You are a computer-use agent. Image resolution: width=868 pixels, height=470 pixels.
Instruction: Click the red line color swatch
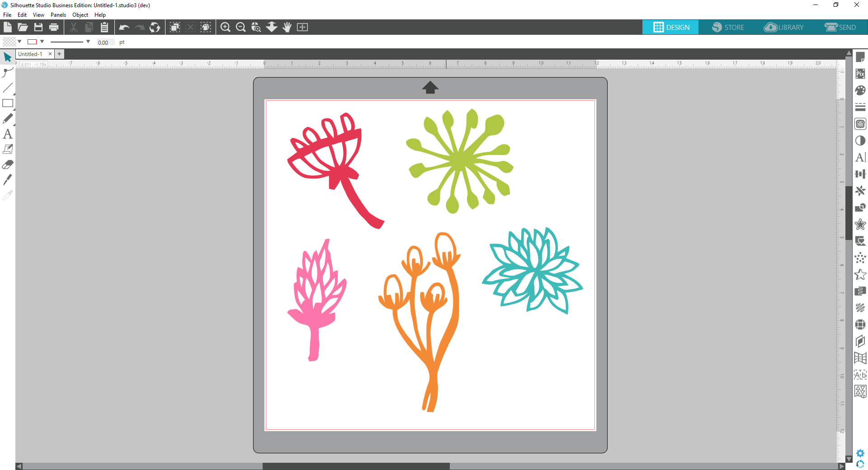[32, 42]
